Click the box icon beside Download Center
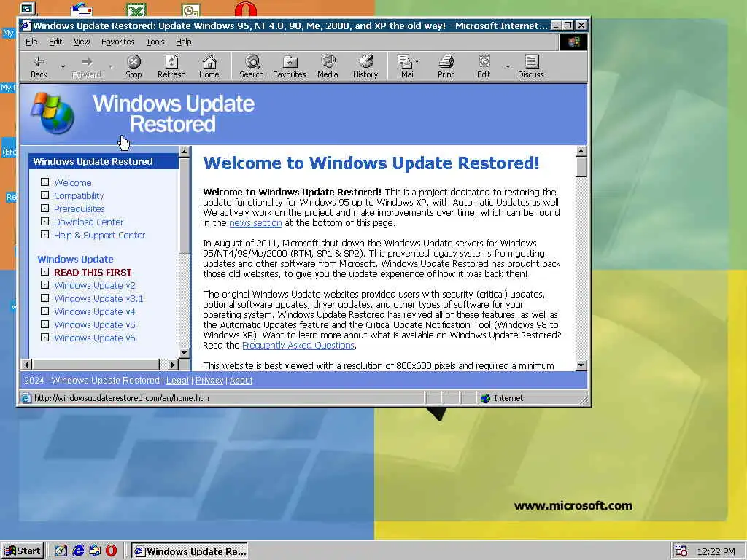The height and width of the screenshot is (560, 747). 44,222
